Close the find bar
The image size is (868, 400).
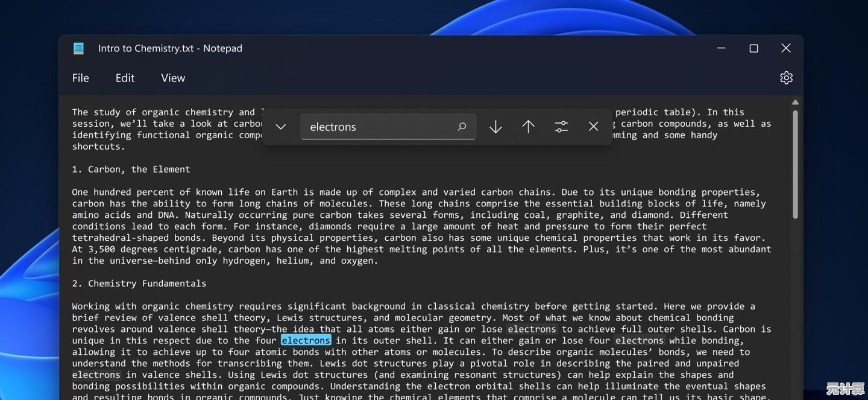pos(593,127)
